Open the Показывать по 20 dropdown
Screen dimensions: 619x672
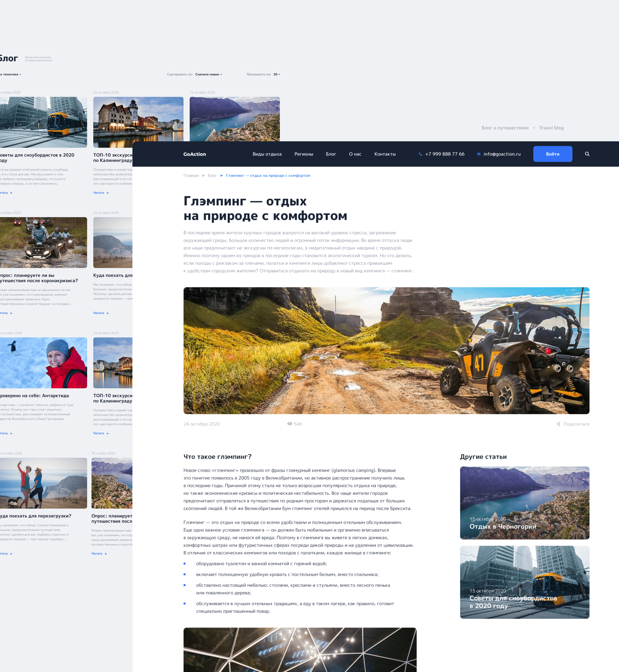click(x=276, y=74)
